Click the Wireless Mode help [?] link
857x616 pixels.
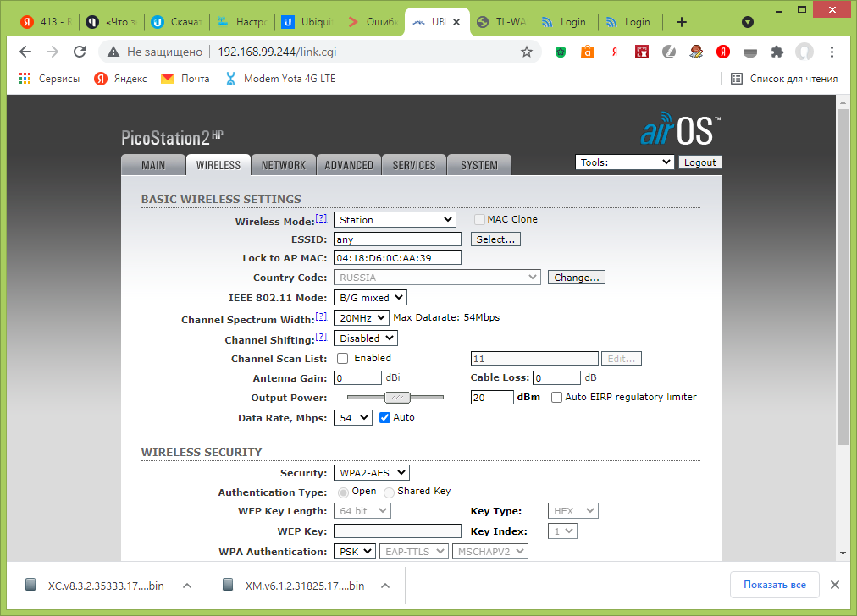click(322, 218)
